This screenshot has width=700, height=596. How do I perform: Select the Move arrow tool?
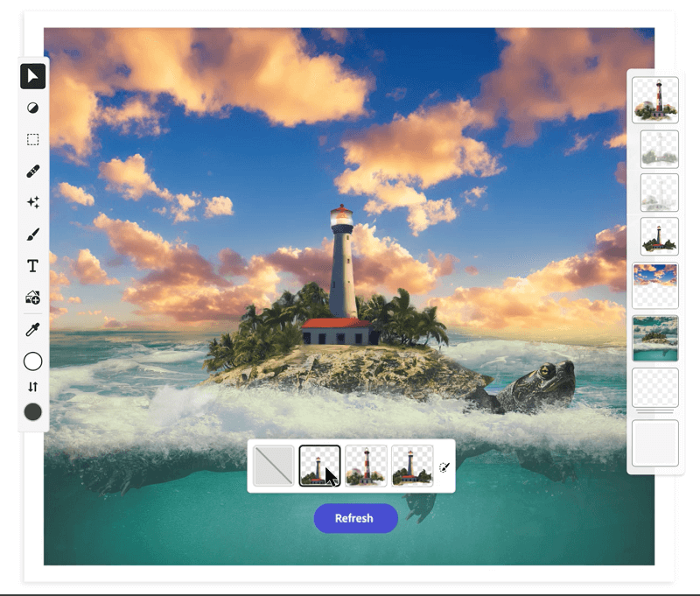[x=32, y=76]
